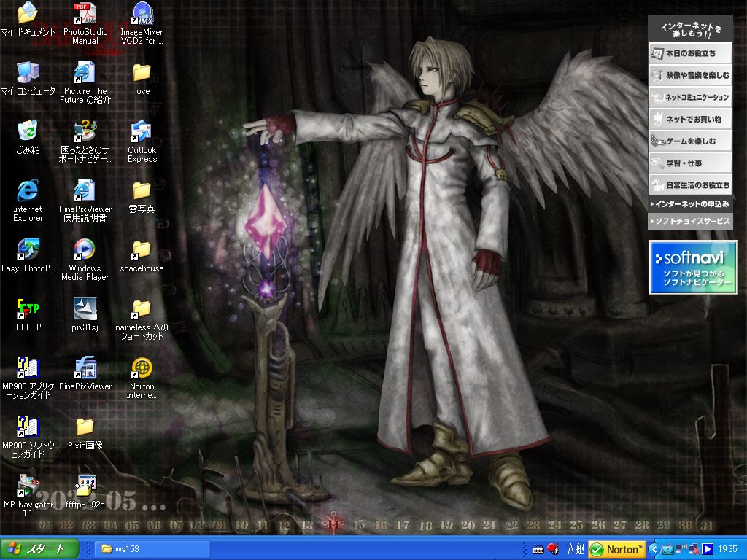
Task: Click the 19:35 clock
Action: (727, 550)
